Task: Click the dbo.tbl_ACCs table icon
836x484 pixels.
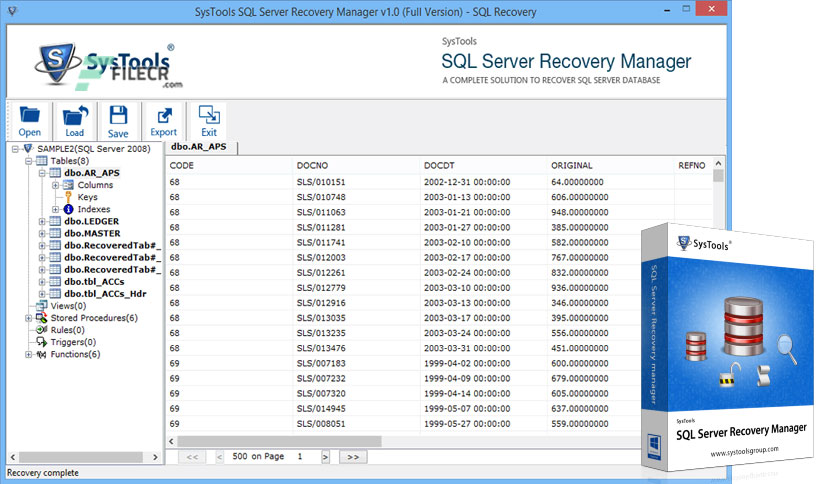Action: coord(55,281)
